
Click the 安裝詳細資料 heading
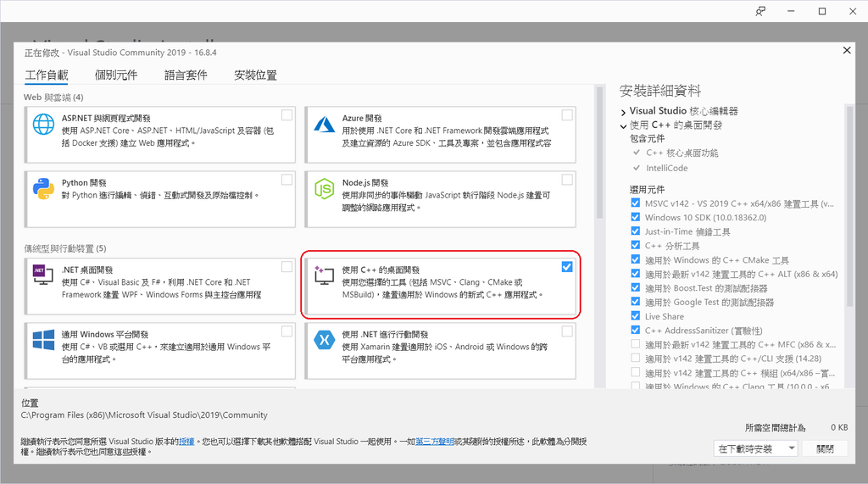(x=659, y=91)
